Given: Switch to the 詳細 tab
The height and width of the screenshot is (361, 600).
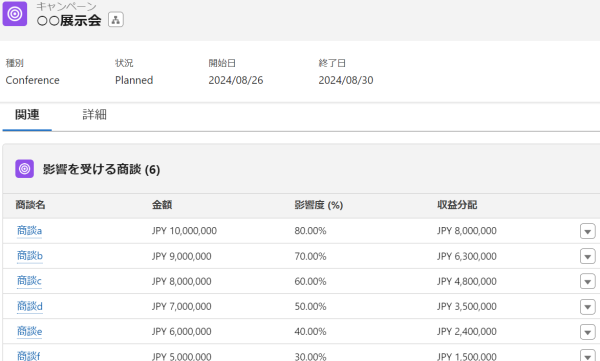Looking at the screenshot, I should [x=95, y=114].
